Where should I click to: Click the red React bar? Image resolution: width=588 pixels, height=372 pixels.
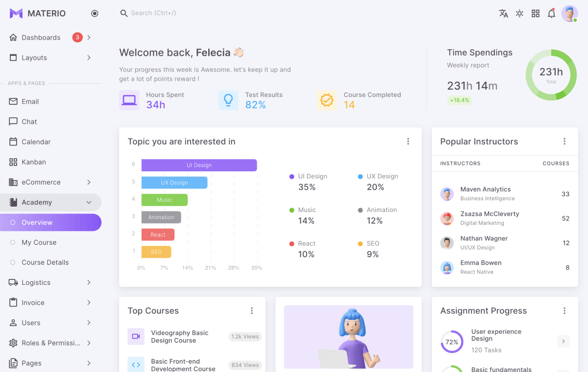158,234
